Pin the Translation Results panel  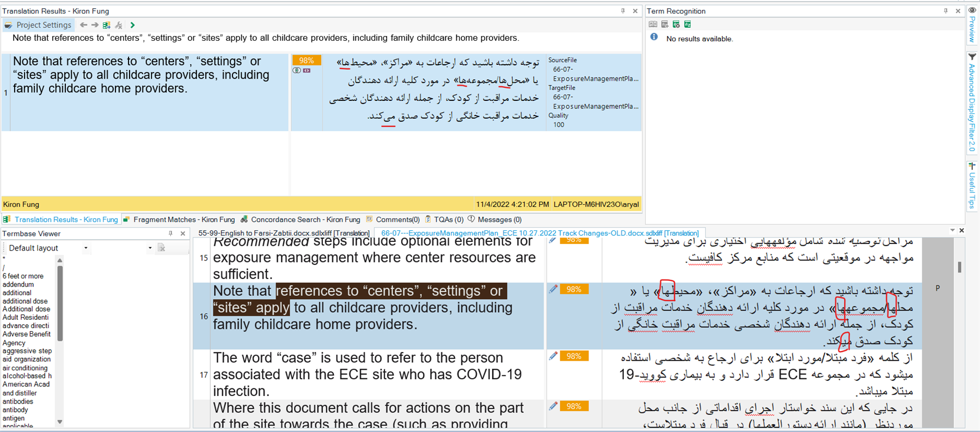coord(623,11)
